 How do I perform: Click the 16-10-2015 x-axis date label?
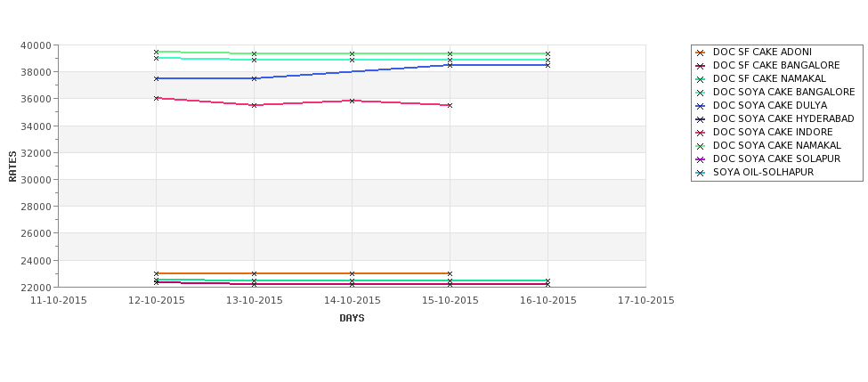click(548, 301)
